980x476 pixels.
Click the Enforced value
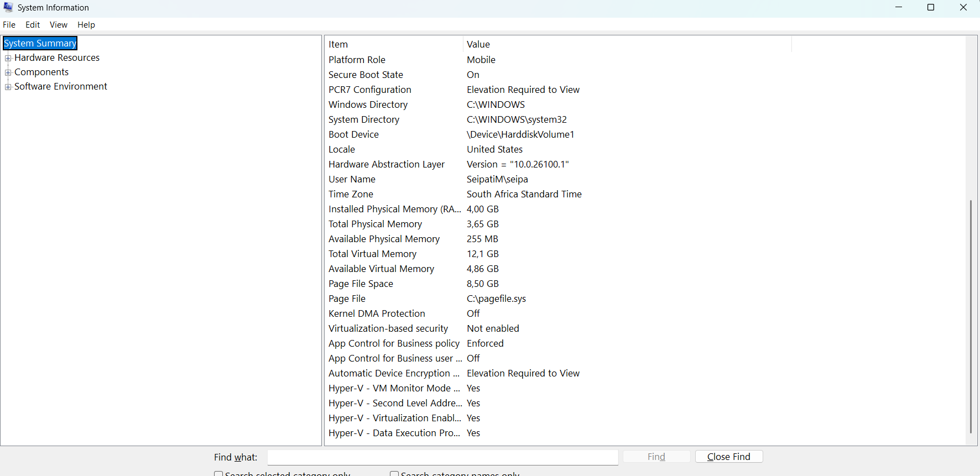pos(485,343)
